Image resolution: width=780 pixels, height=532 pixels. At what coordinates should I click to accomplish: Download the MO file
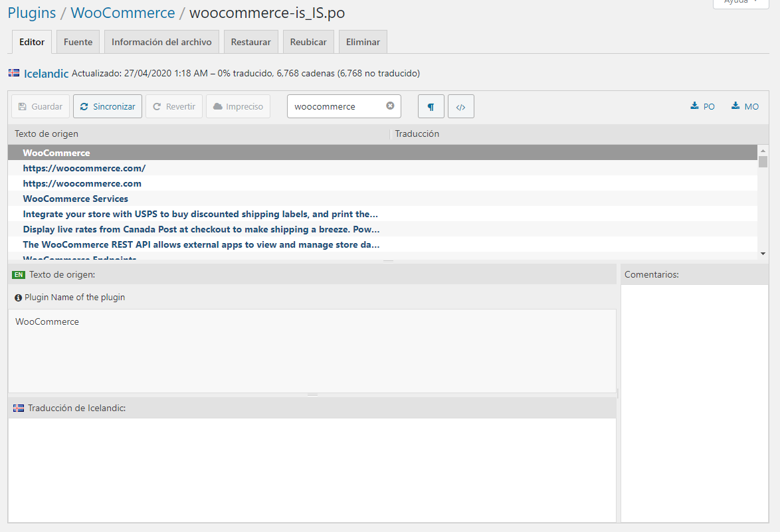[745, 106]
